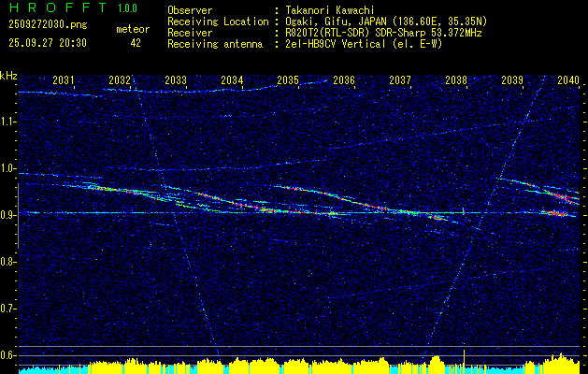Click the 2035 time marker
Screen dimensions: 588x374
point(288,79)
